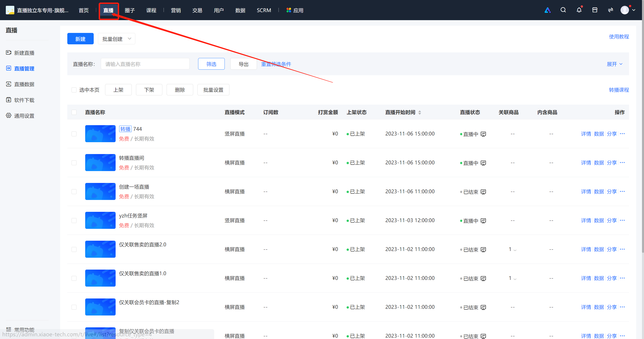
Task: Click the 删除 button
Action: pyautogui.click(x=180, y=90)
